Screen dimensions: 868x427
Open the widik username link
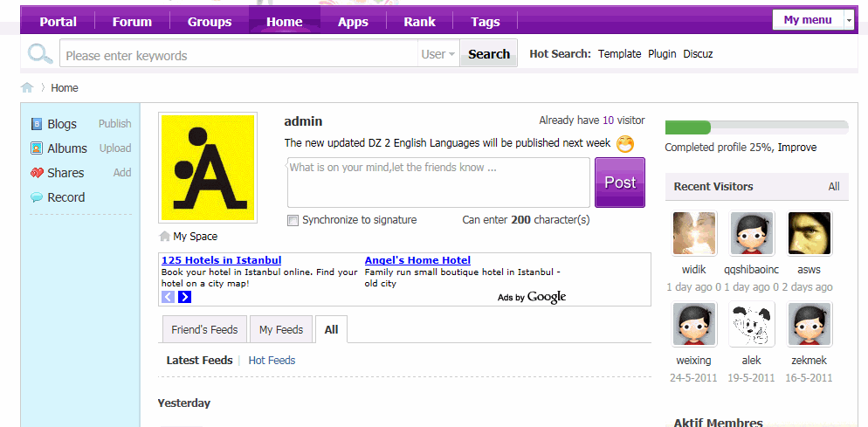pyautogui.click(x=694, y=270)
